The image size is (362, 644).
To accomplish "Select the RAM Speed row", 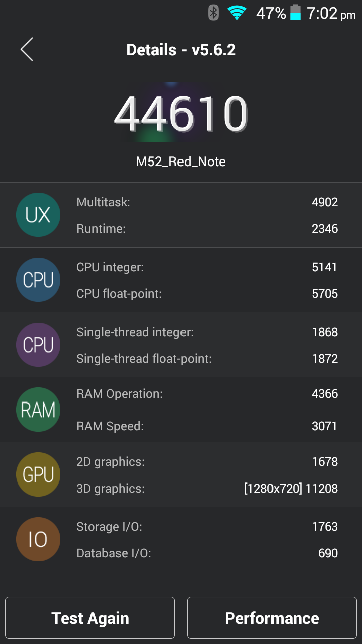I will 207,426.
